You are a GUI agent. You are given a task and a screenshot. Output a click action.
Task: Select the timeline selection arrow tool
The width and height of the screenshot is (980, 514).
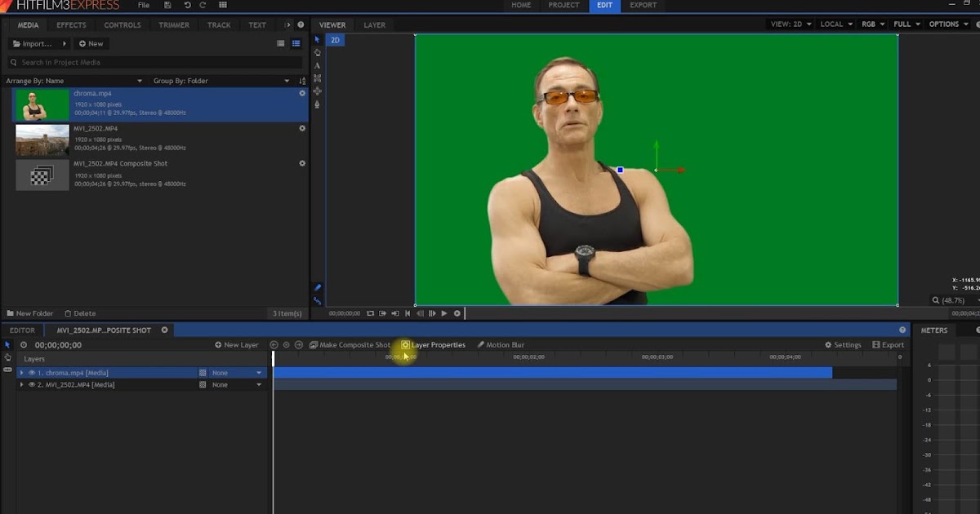click(x=7, y=345)
